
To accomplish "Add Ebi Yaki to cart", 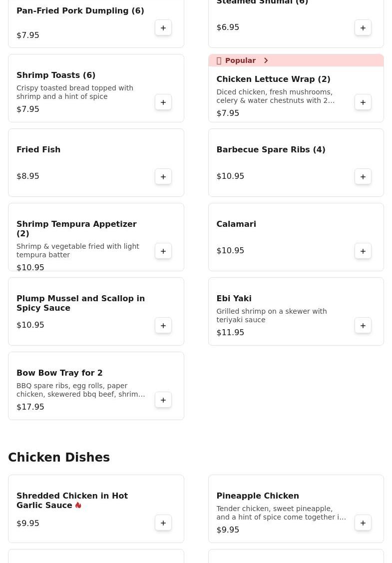I will (363, 326).
